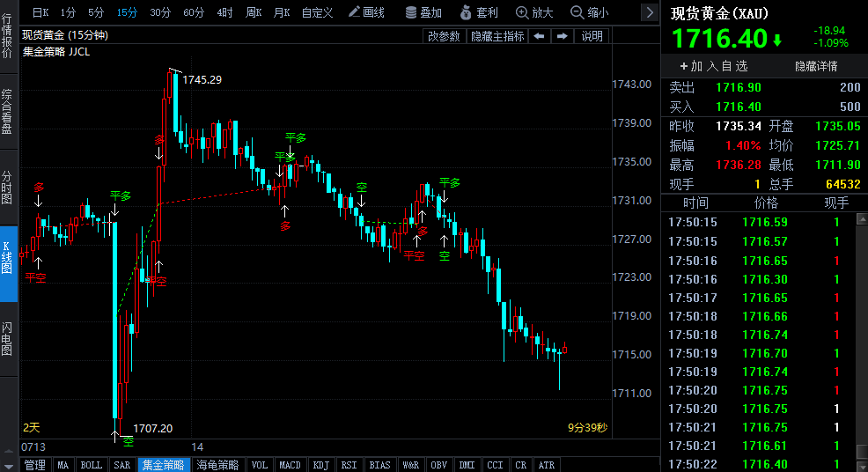Select the 15分 chart period
This screenshot has height=472, width=868.
point(127,12)
